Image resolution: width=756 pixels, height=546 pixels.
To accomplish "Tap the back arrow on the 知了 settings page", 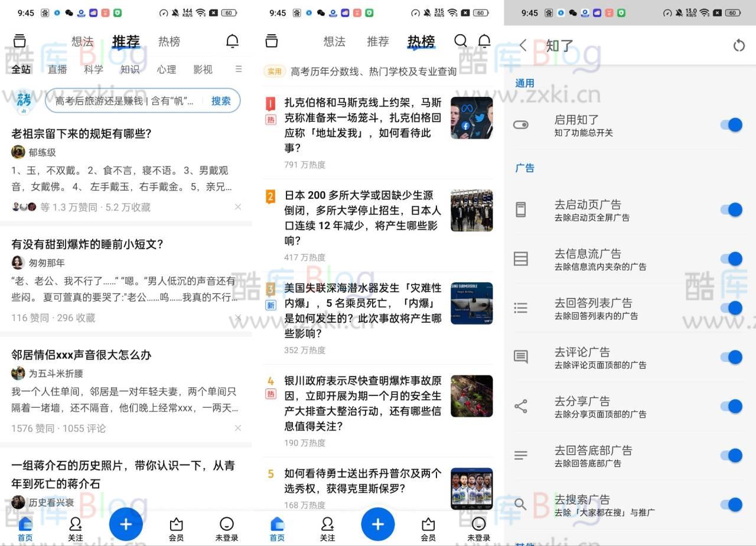I will [522, 45].
